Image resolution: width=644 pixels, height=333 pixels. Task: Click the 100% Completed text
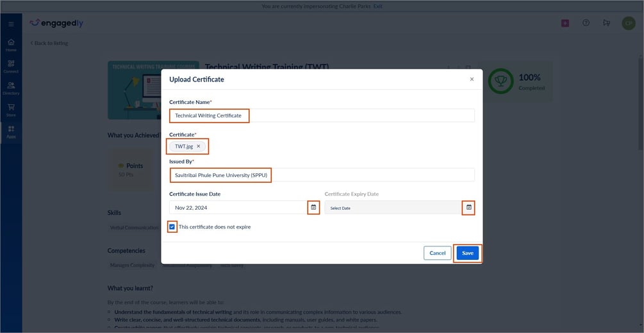coord(531,82)
